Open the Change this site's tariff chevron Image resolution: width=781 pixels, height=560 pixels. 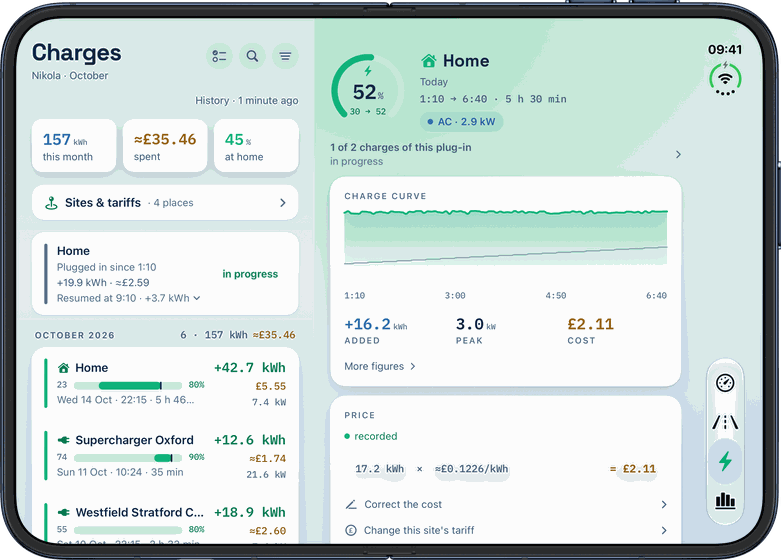tap(664, 530)
